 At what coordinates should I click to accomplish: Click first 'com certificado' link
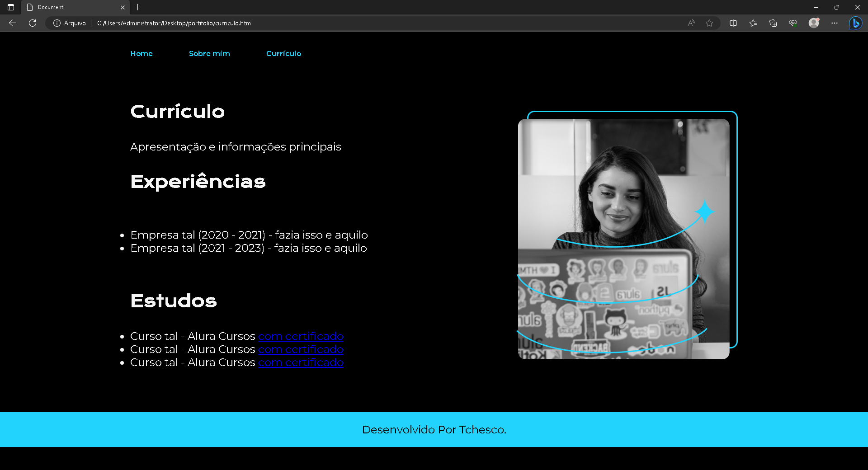tap(301, 336)
